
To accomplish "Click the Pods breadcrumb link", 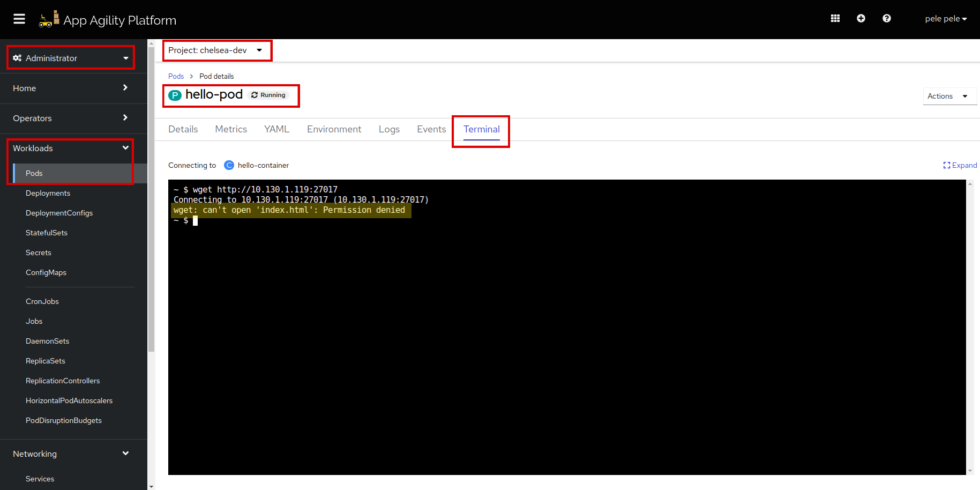I will pyautogui.click(x=176, y=76).
